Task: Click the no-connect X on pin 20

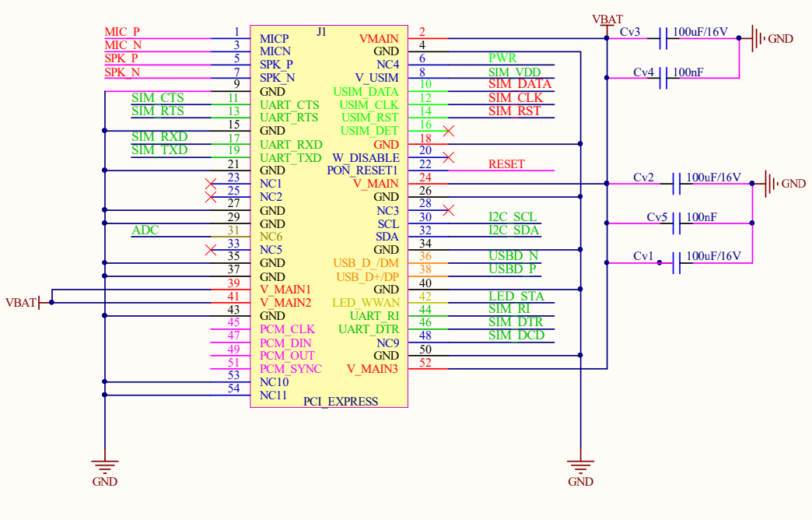Action: pos(448,157)
